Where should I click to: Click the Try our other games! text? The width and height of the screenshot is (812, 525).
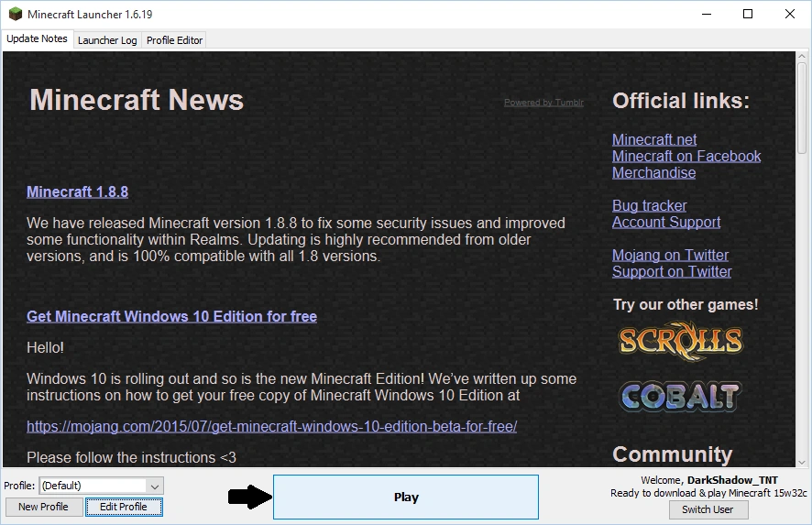coord(686,304)
